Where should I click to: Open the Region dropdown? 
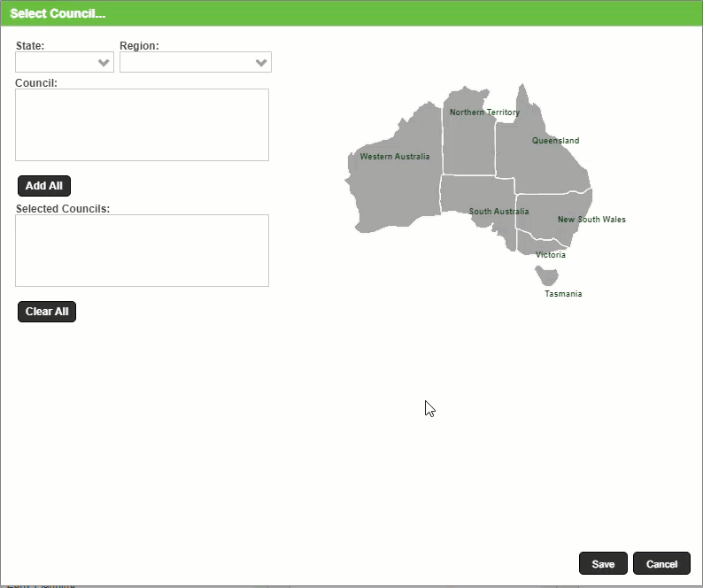(196, 62)
